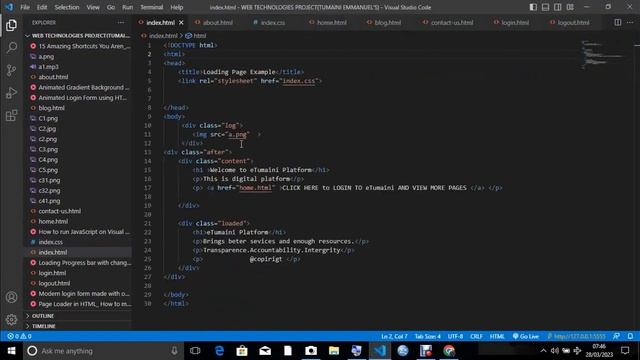The image size is (640, 360).
Task: Toggle bottom panel layout icon
Action: 545,7
